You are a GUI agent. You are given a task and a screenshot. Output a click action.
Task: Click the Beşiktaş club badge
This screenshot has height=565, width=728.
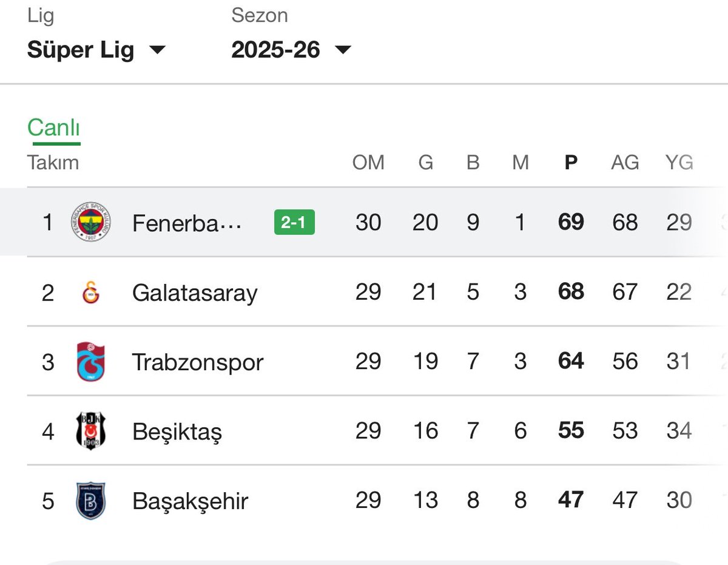pyautogui.click(x=91, y=431)
